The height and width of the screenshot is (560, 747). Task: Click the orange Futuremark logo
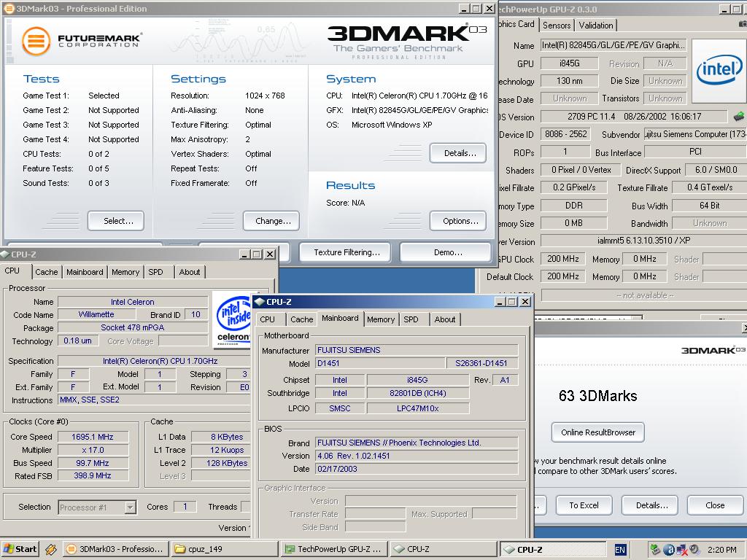36,41
